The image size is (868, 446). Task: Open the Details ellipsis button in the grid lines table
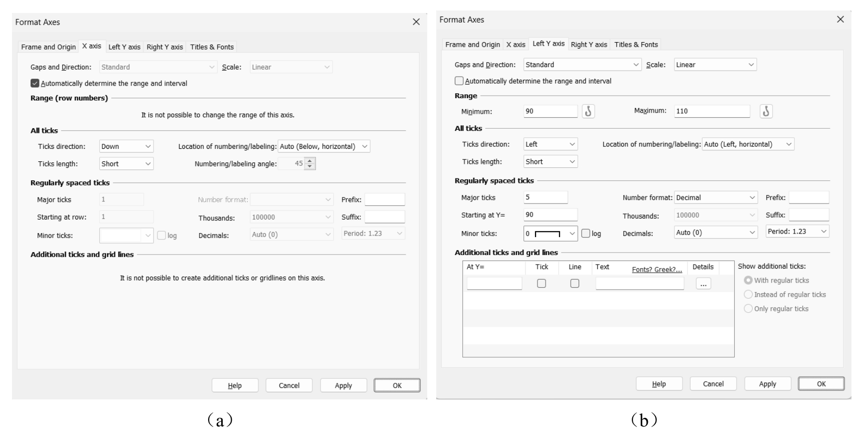[x=703, y=284]
